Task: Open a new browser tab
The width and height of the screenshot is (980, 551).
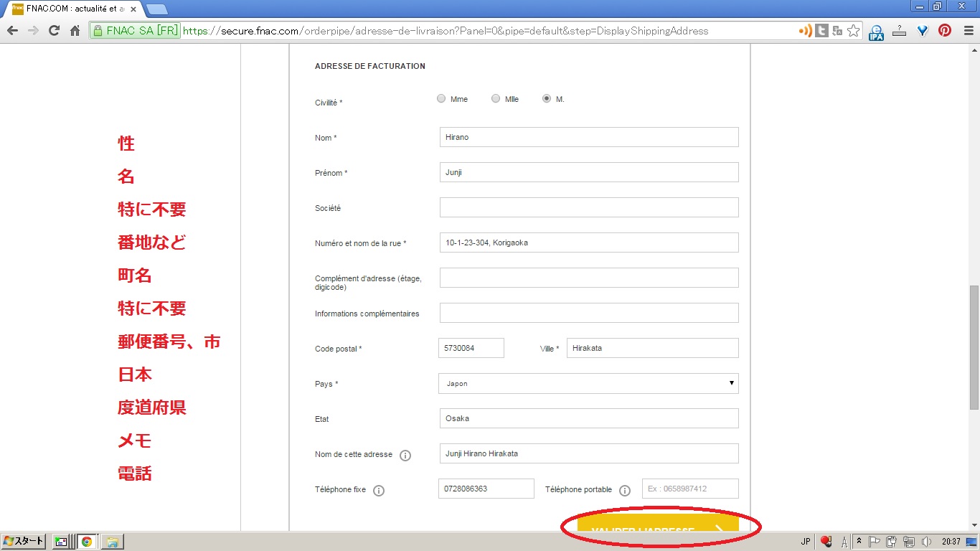Action: pos(156,9)
